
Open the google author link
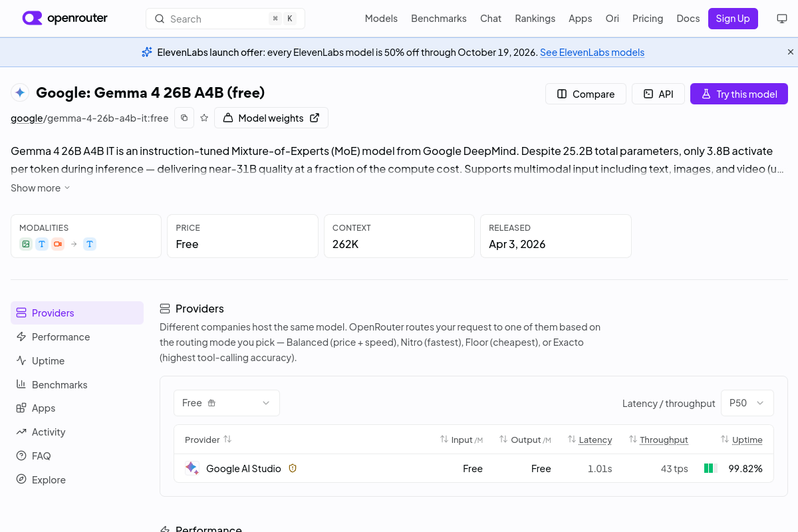(x=27, y=118)
